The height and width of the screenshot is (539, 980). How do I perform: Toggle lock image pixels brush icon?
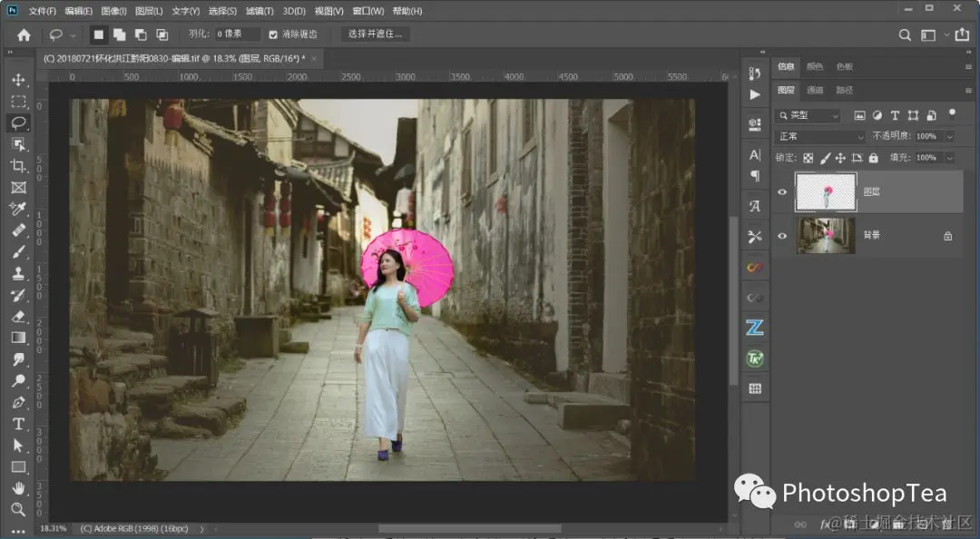[825, 158]
